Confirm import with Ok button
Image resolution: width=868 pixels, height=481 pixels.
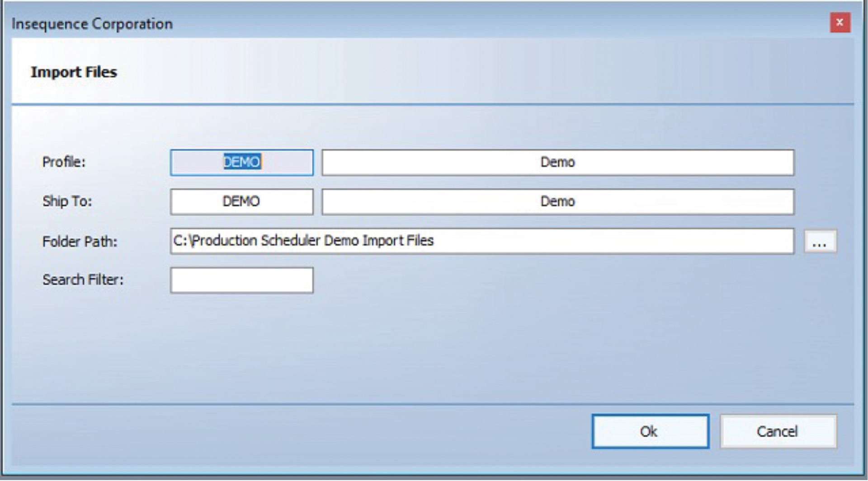click(650, 431)
